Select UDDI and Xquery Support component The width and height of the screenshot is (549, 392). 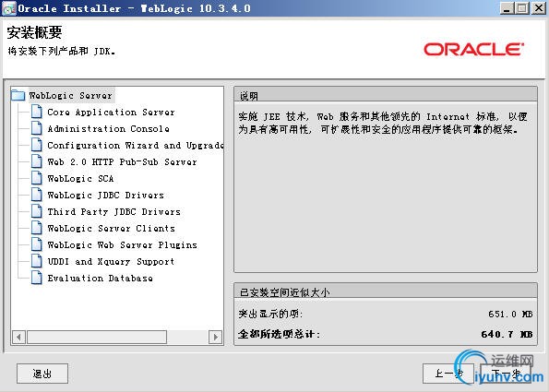111,261
